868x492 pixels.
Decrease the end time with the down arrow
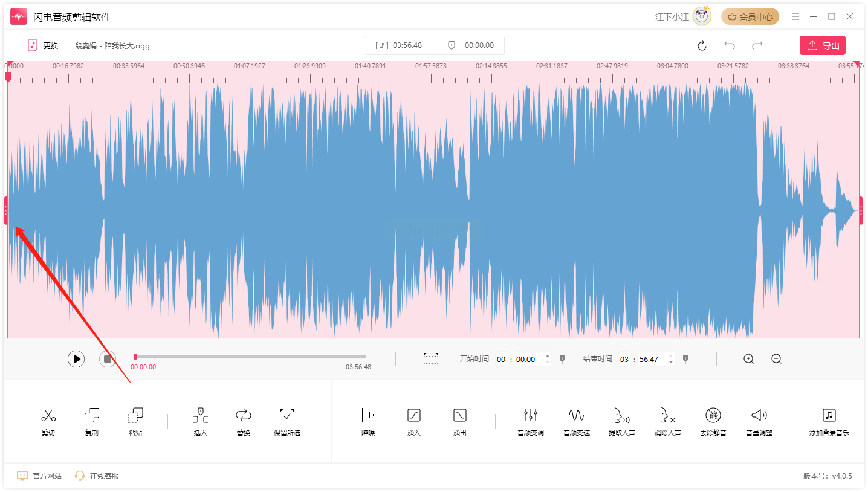671,363
